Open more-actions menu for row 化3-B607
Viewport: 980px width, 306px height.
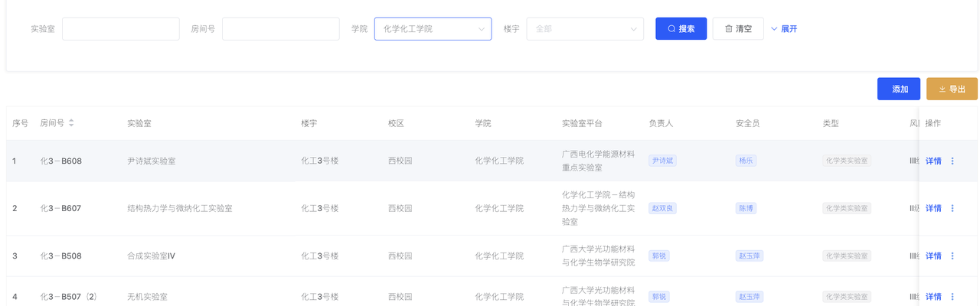point(952,208)
